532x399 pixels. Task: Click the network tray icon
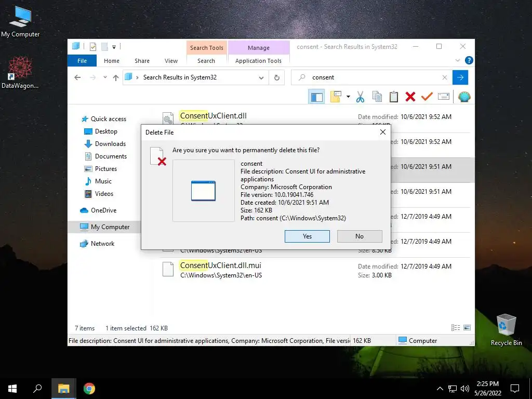coord(453,389)
